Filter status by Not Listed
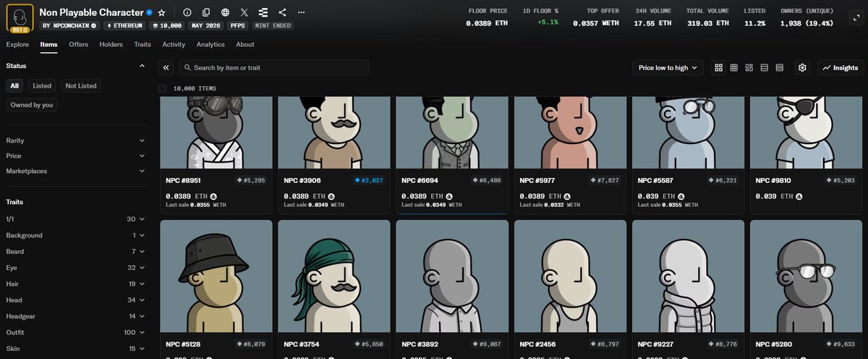Image resolution: width=868 pixels, height=359 pixels. [81, 85]
